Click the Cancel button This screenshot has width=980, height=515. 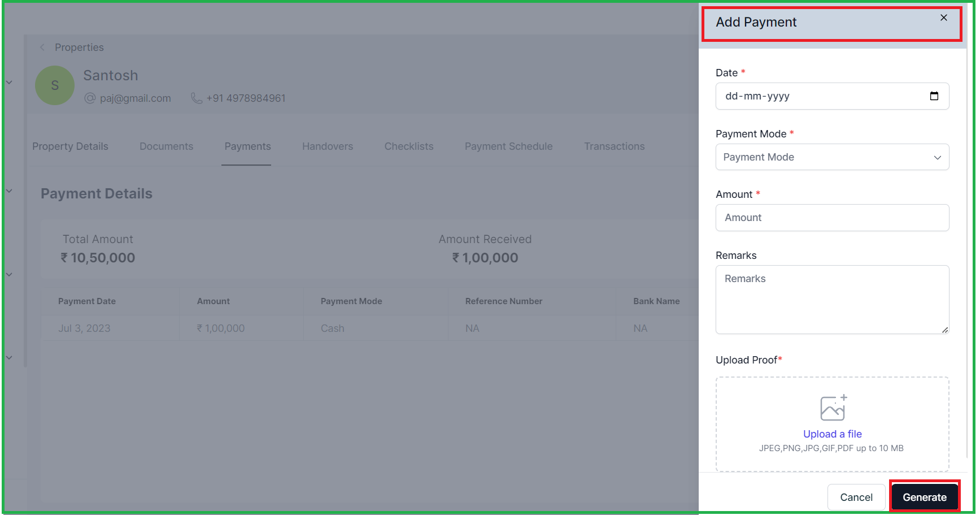click(x=856, y=497)
